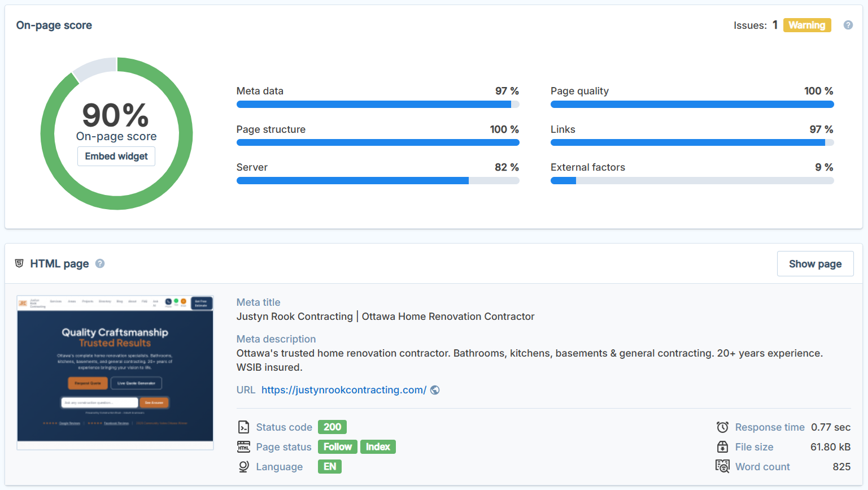Click the Response time clock icon
The width and height of the screenshot is (868, 490).
(x=723, y=427)
